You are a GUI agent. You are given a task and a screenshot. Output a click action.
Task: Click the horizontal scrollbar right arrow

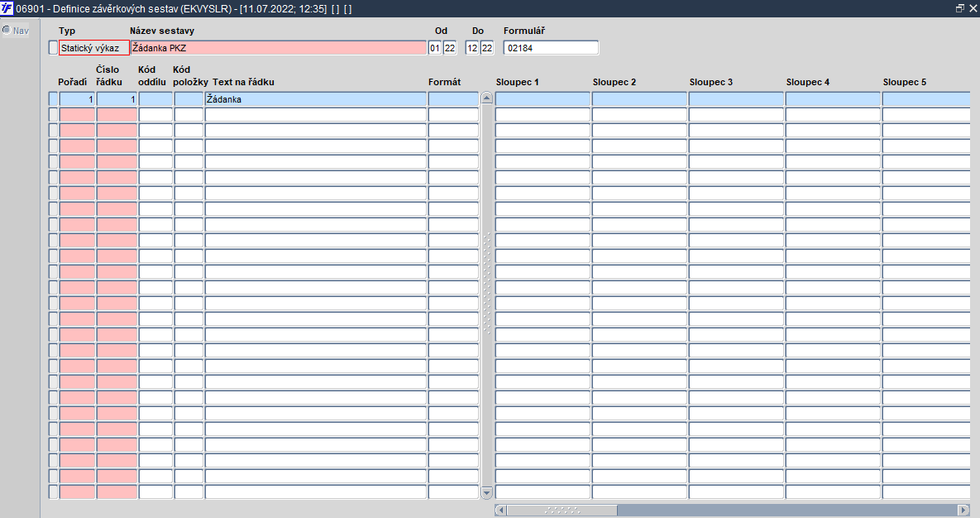[963, 510]
